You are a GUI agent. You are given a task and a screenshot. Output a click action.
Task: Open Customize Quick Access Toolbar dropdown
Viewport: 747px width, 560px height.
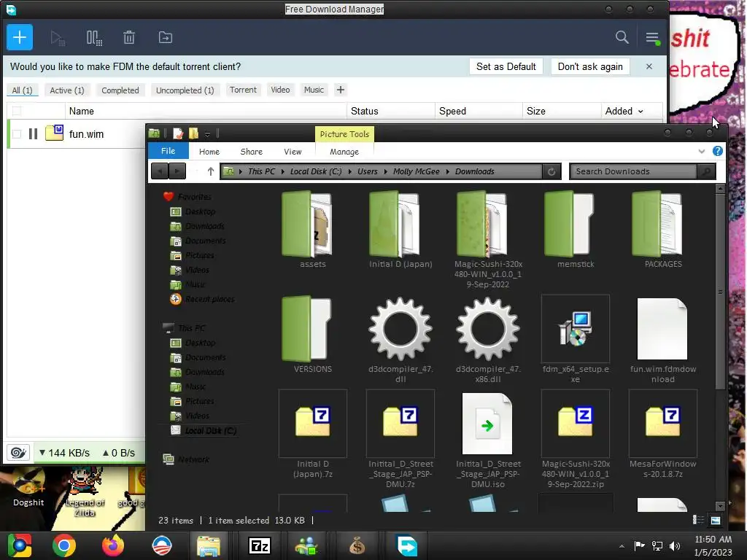[207, 134]
